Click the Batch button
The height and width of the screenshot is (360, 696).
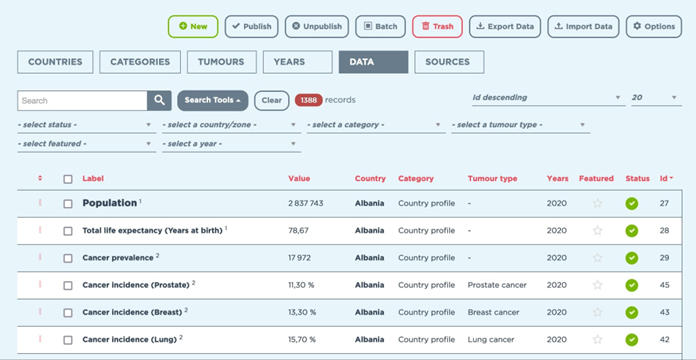pos(380,27)
